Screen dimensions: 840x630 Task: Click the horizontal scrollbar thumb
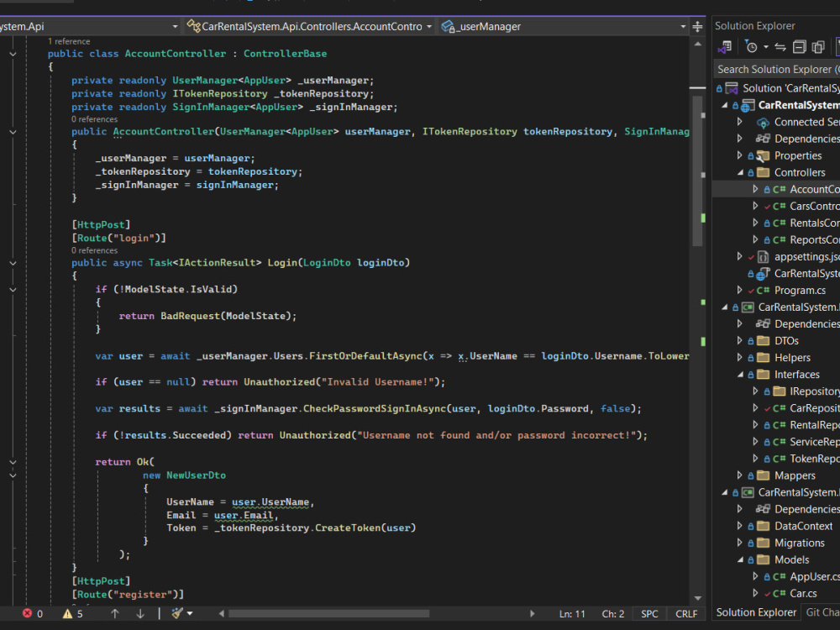328,614
